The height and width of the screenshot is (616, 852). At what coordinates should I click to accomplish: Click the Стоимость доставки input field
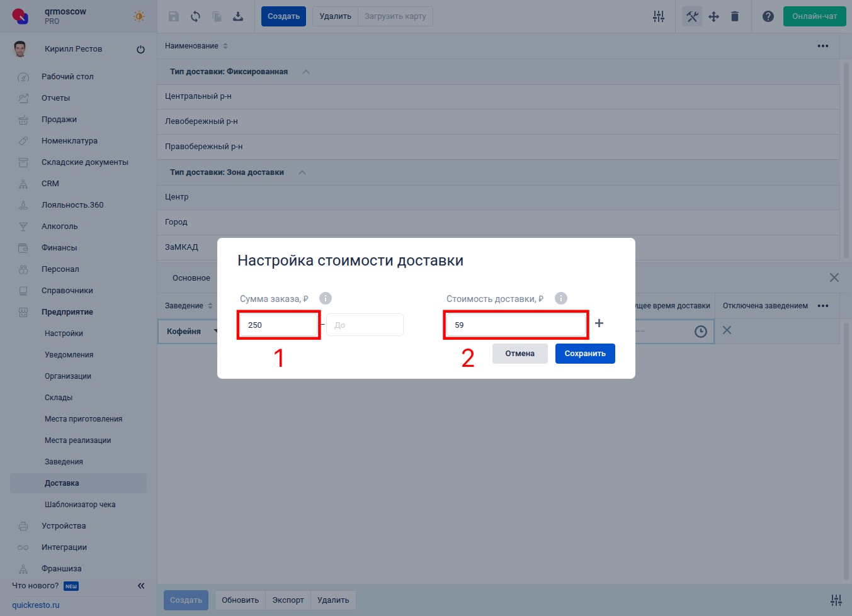[516, 325]
